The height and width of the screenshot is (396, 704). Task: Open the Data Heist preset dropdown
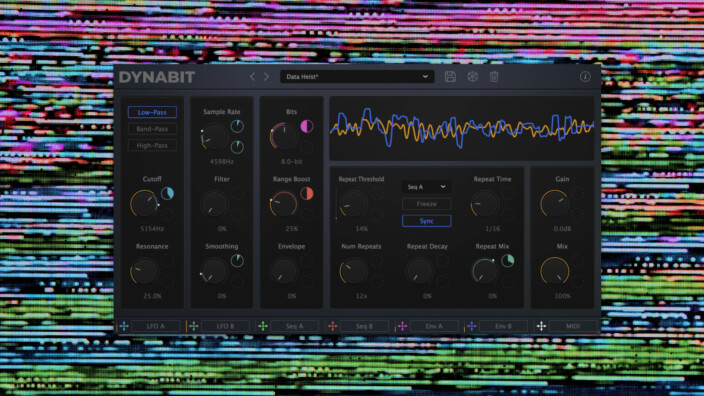[x=357, y=77]
